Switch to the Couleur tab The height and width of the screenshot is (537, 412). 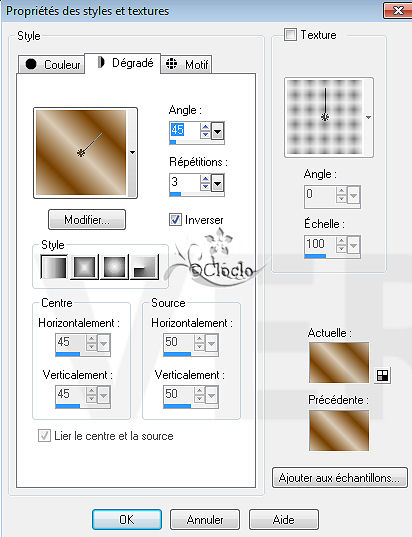(x=52, y=64)
